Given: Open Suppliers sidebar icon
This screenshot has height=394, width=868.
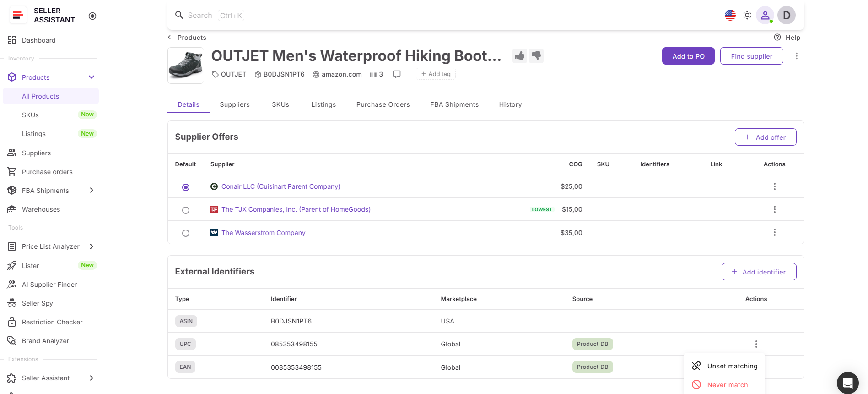Looking at the screenshot, I should 12,153.
